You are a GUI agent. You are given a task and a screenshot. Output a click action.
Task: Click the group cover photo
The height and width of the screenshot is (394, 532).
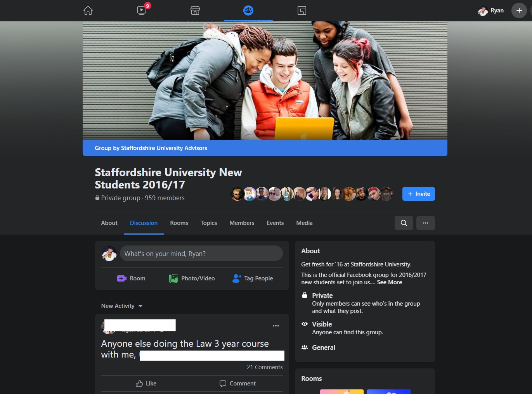pos(265,81)
